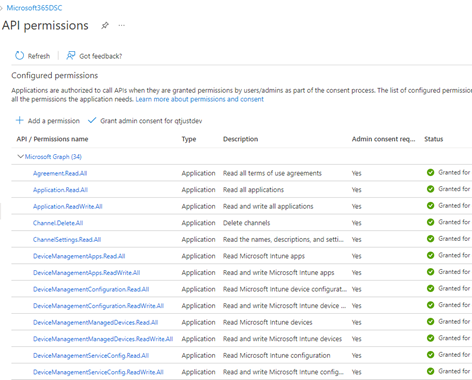Click granted status icon for Agreement.Read.All

point(430,173)
